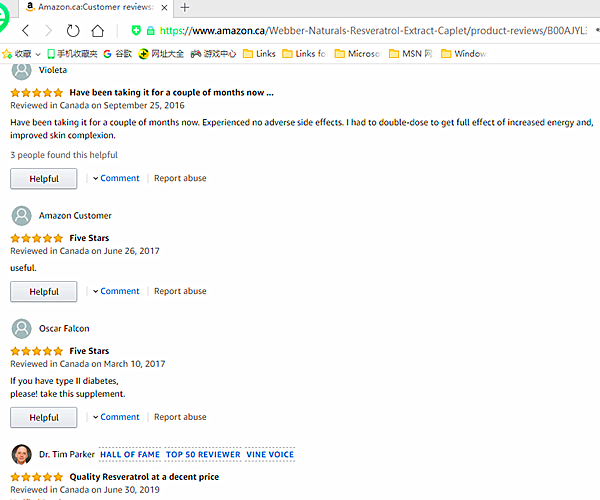Click the browser back arrow
Screen dimensions: 600x500
click(x=25, y=31)
